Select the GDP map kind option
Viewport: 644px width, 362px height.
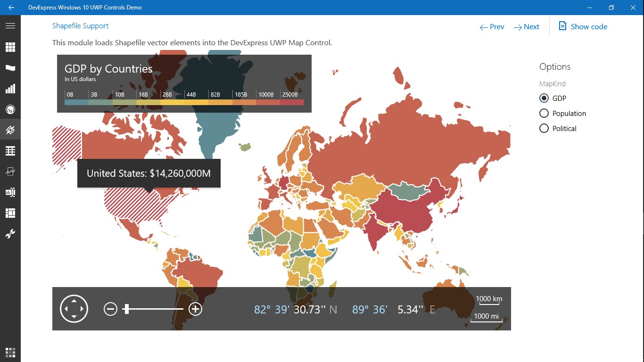[x=553, y=99]
